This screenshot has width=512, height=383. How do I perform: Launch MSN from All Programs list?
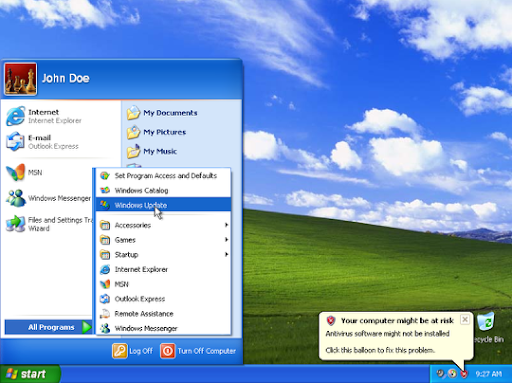click(163, 284)
